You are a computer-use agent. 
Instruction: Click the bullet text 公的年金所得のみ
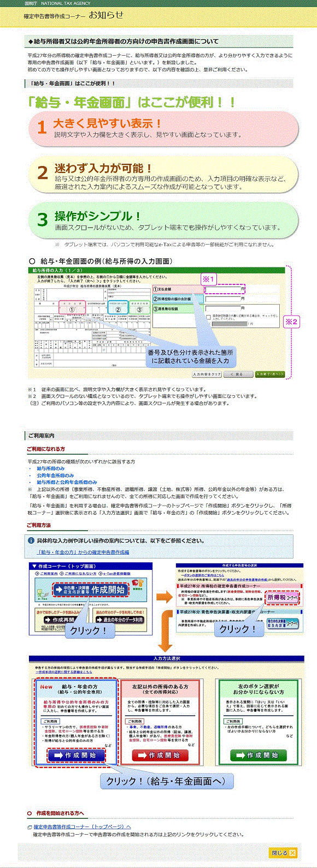(x=55, y=475)
